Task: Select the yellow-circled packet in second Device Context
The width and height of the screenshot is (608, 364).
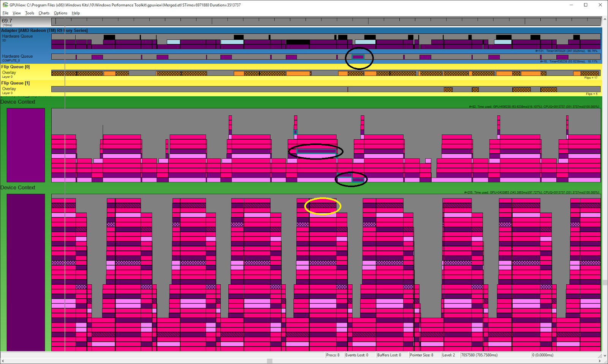Action: tap(323, 206)
